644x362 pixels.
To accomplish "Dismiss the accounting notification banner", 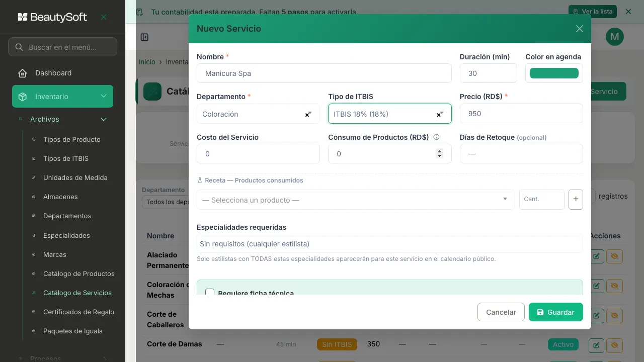I will [x=628, y=11].
